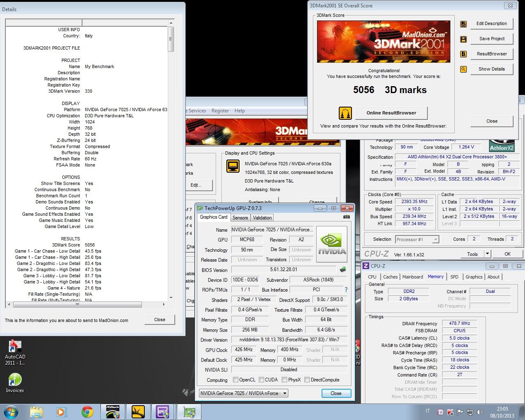Click the Tools button in CPU-Z
Image resolution: width=525 pixels, height=420 pixels.
[472, 254]
